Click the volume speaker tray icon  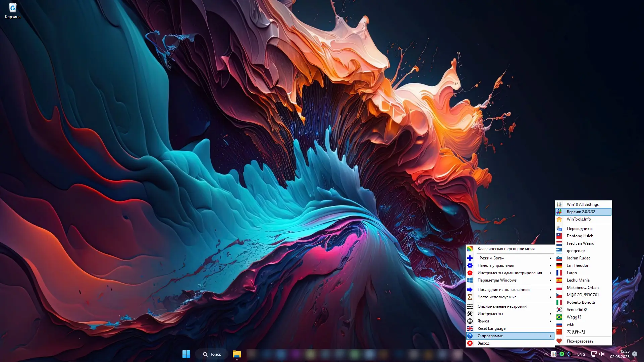coord(602,354)
